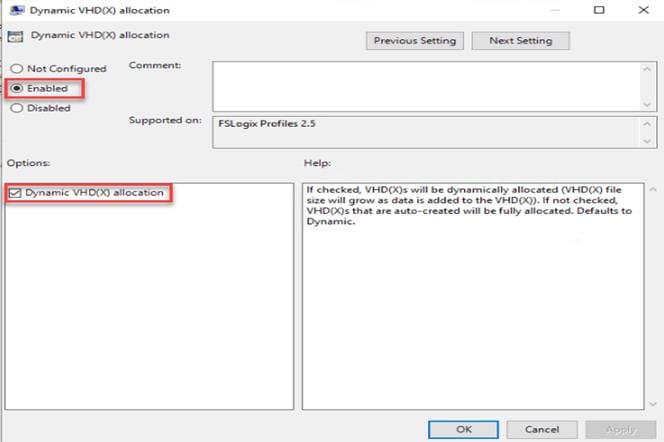Click the Supported on scroll up arrow
664x442 pixels.
click(x=647, y=124)
